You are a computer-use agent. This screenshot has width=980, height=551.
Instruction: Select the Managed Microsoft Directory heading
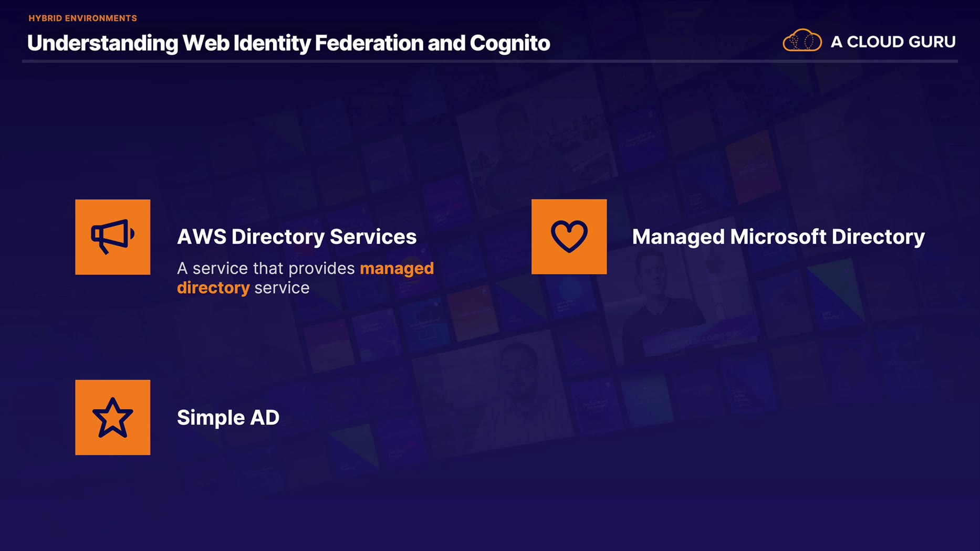click(778, 237)
